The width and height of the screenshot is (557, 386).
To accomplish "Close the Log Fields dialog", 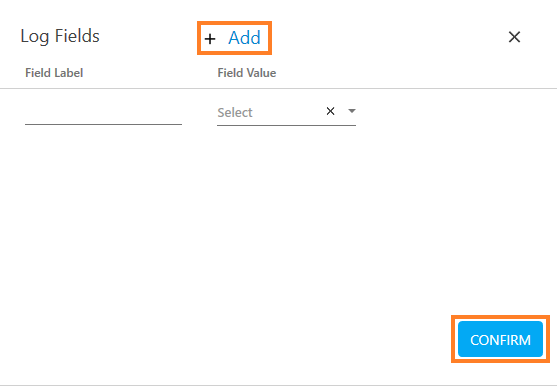I will (x=514, y=37).
